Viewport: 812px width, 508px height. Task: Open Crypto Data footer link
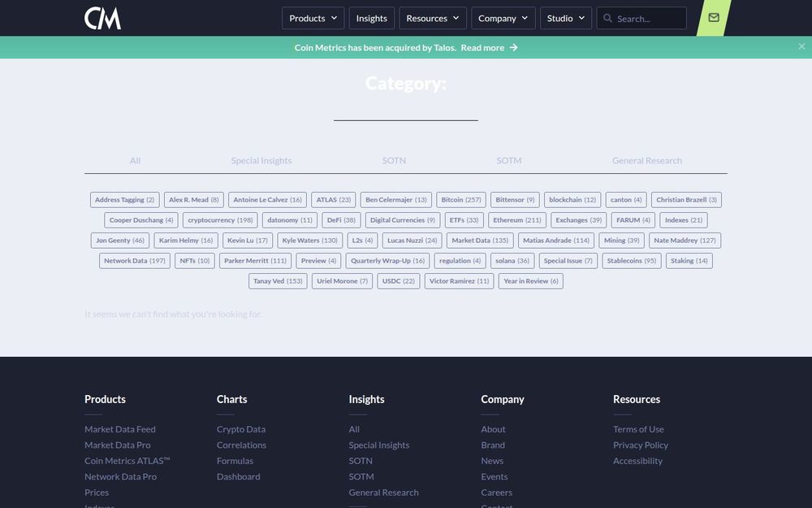click(241, 429)
